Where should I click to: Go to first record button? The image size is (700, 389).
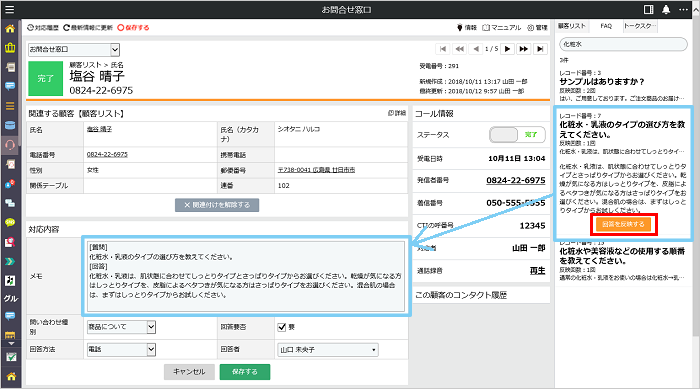(x=443, y=49)
